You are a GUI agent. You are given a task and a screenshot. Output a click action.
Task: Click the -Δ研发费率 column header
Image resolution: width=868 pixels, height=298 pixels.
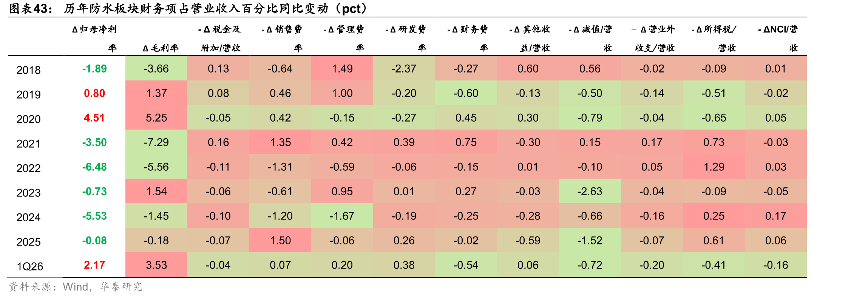406,39
